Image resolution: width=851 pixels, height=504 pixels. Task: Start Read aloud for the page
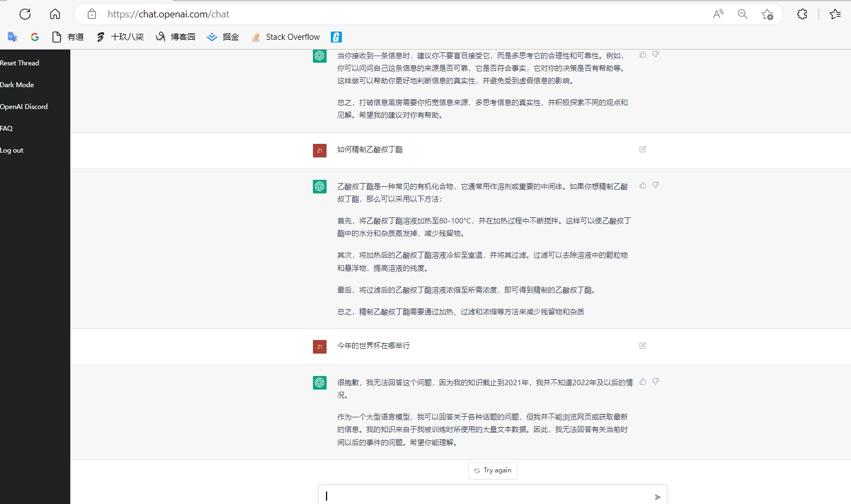[717, 14]
